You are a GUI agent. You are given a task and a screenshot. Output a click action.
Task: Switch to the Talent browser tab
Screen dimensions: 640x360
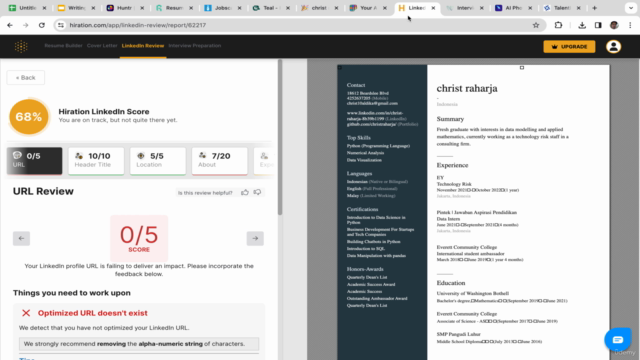(562, 8)
